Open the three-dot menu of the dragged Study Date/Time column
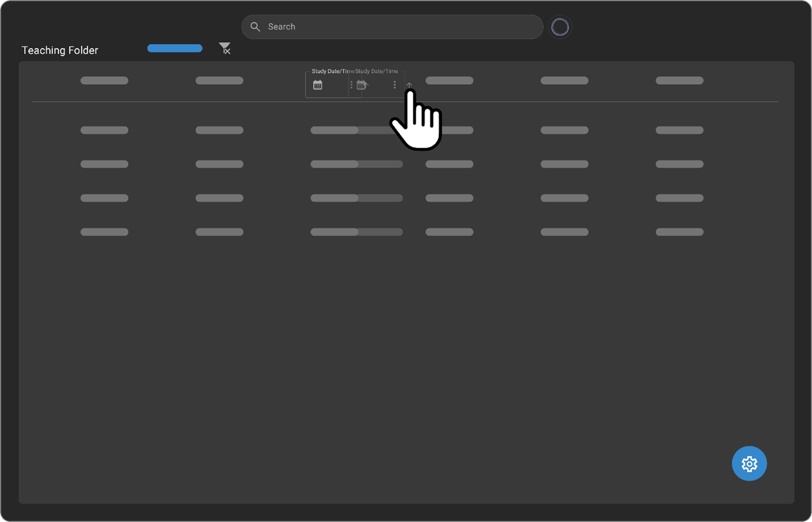The image size is (812, 522). tap(395, 85)
